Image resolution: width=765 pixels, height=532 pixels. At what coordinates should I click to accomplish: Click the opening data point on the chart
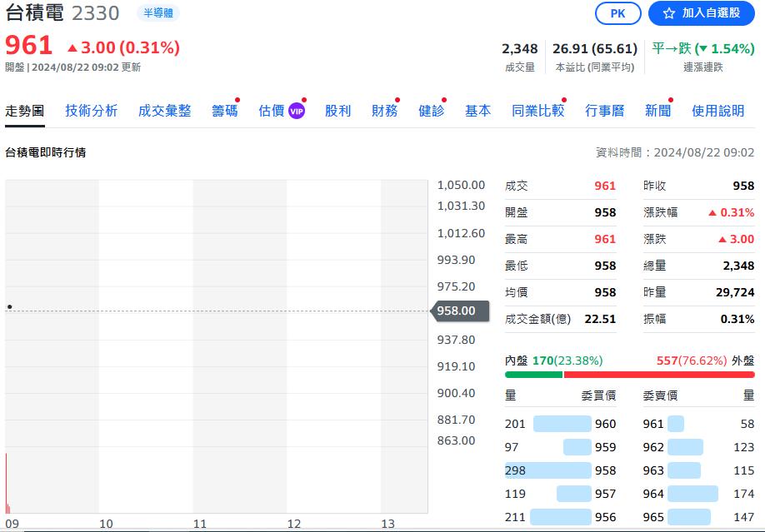[x=9, y=306]
